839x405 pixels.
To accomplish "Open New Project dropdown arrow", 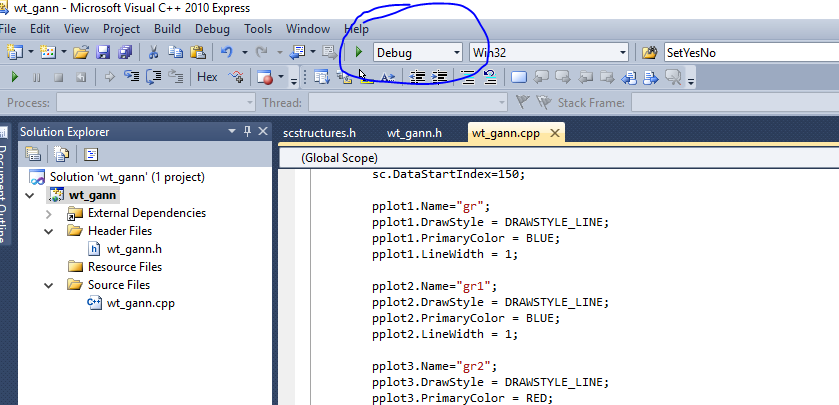I will [31, 52].
